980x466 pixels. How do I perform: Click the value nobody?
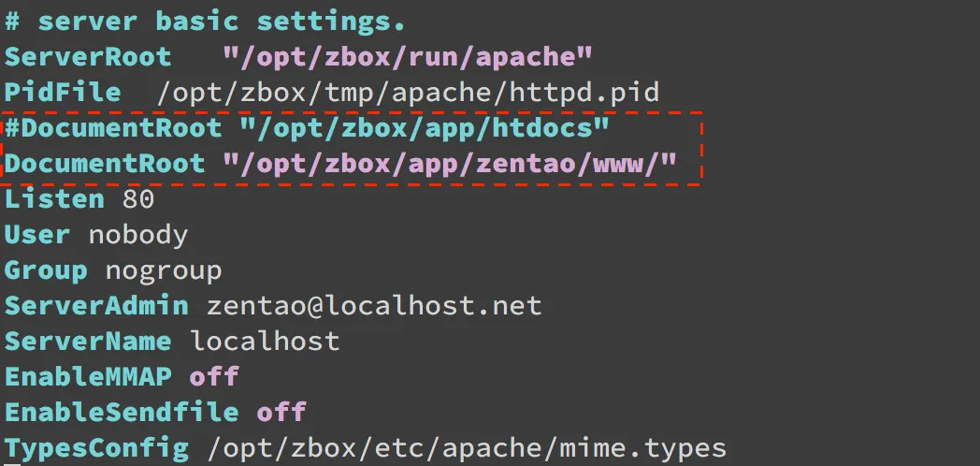[138, 236]
